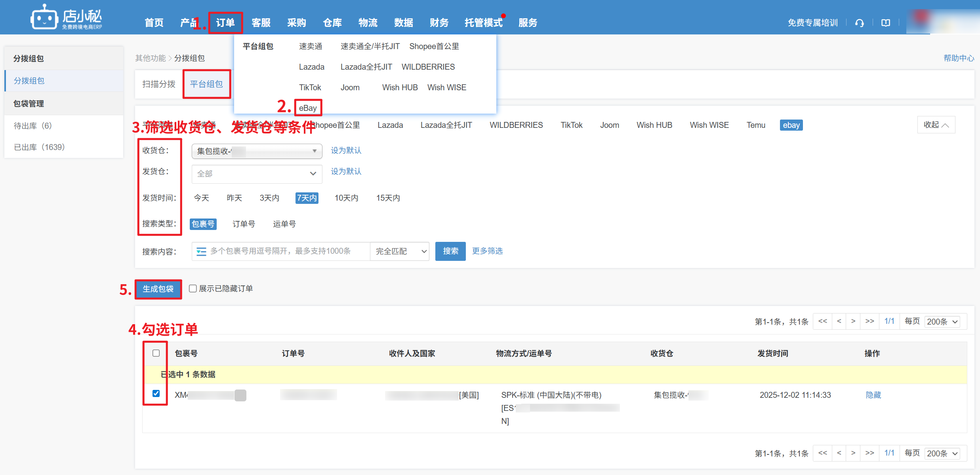Click the 生成包袋 button
Viewport: 980px width, 475px height.
[x=158, y=289]
